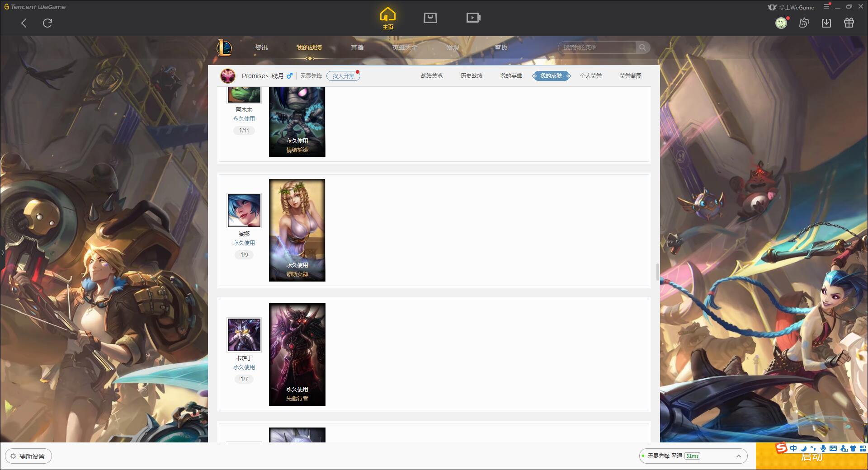Click the search magnifier button
Image resolution: width=868 pixels, height=470 pixels.
point(642,47)
